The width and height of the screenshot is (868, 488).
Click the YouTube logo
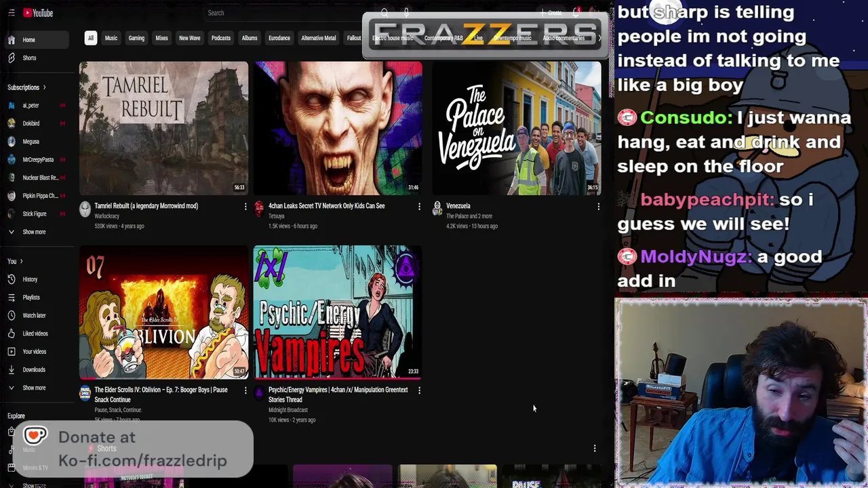coord(37,13)
